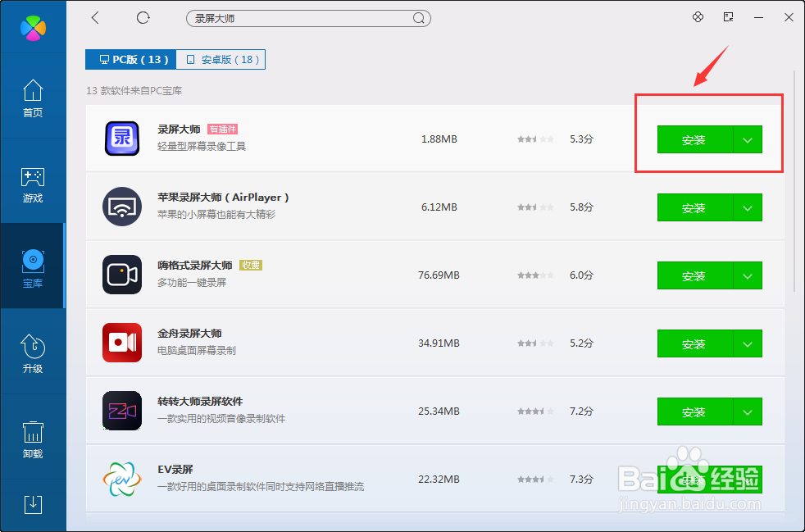
Task: Minimize the software manager window
Action: click(x=758, y=17)
